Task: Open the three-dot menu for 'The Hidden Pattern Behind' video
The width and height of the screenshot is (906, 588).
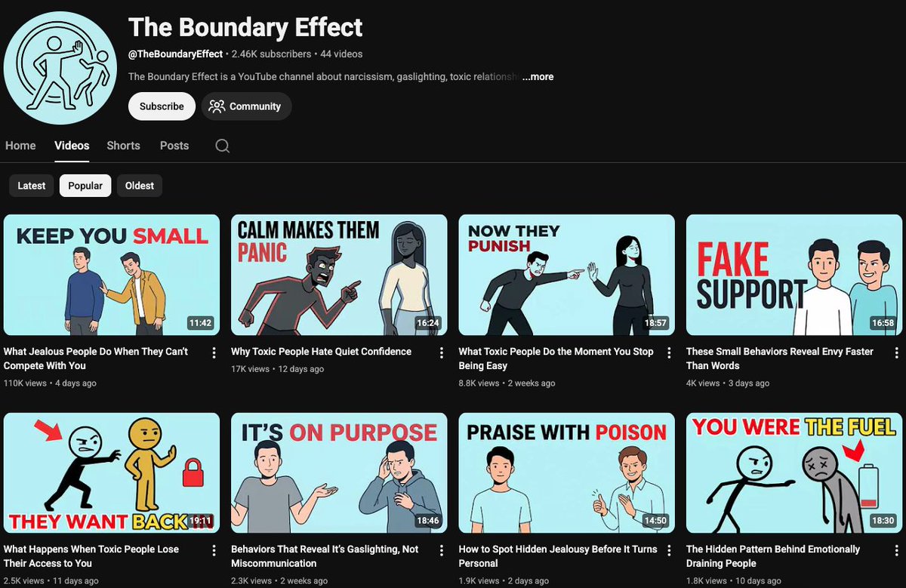Action: (896, 550)
